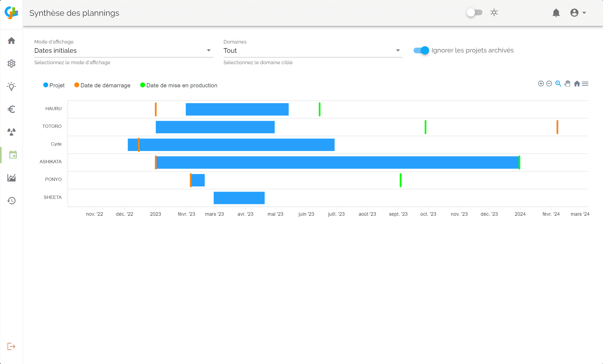603x364 pixels.
Task: Toggle the dark mode switch in header
Action: (475, 13)
